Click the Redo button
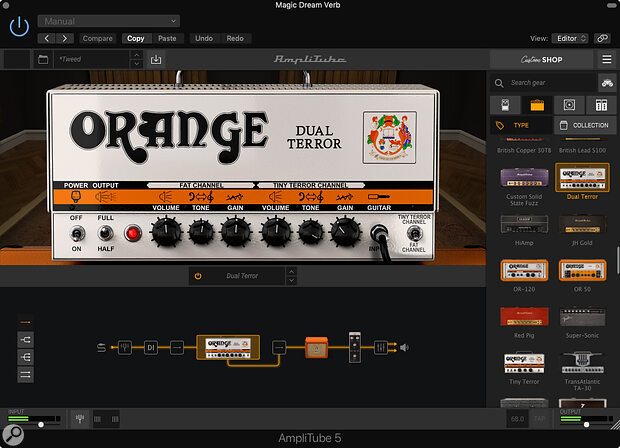 coord(235,38)
